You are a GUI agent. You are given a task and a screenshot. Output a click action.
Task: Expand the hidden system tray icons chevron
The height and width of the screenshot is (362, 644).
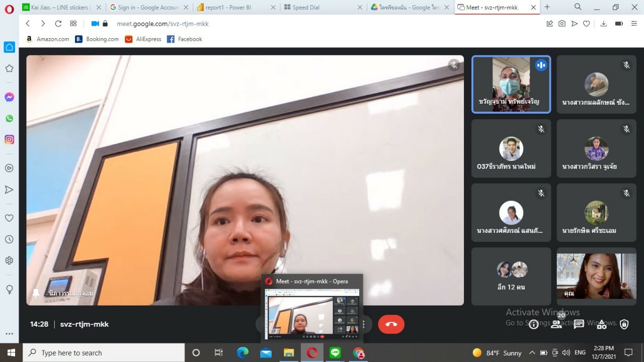point(532,352)
